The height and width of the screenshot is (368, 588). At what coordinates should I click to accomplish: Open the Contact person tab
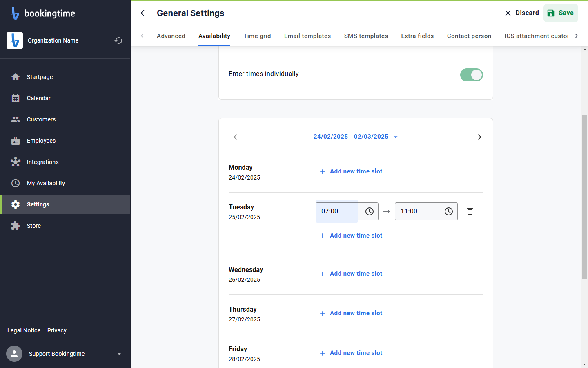coord(469,36)
